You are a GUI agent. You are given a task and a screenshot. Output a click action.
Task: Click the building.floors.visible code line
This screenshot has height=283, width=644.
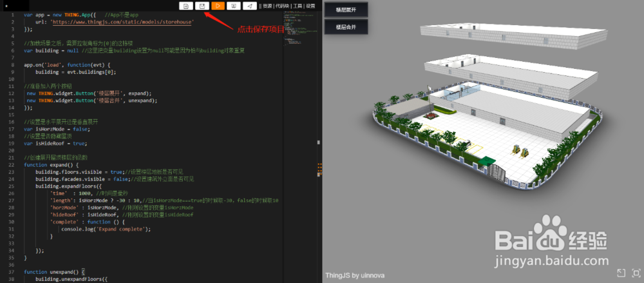tap(109, 172)
